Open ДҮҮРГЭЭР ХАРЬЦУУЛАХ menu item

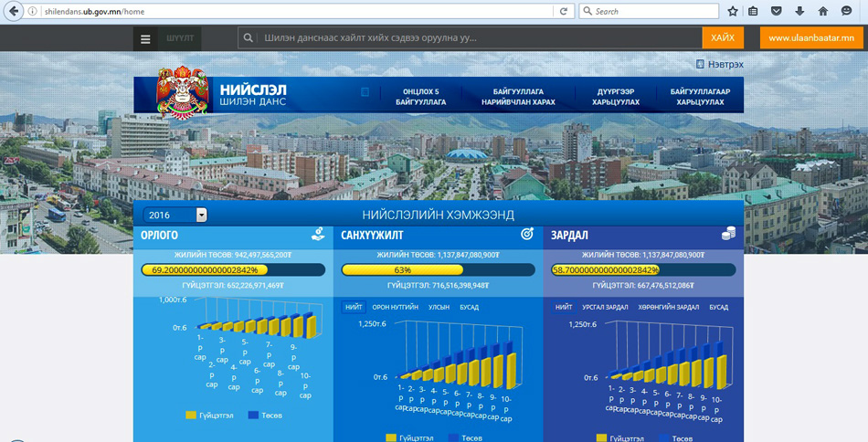coord(615,97)
